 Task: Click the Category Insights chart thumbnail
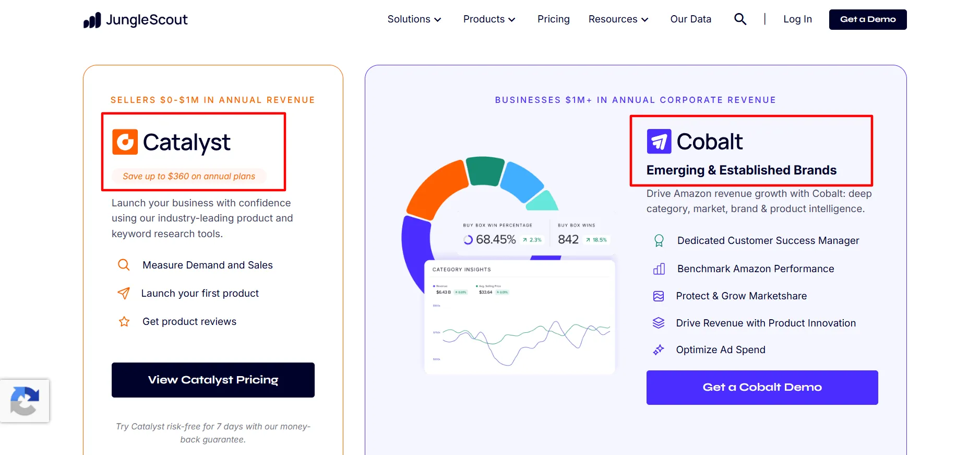point(520,317)
